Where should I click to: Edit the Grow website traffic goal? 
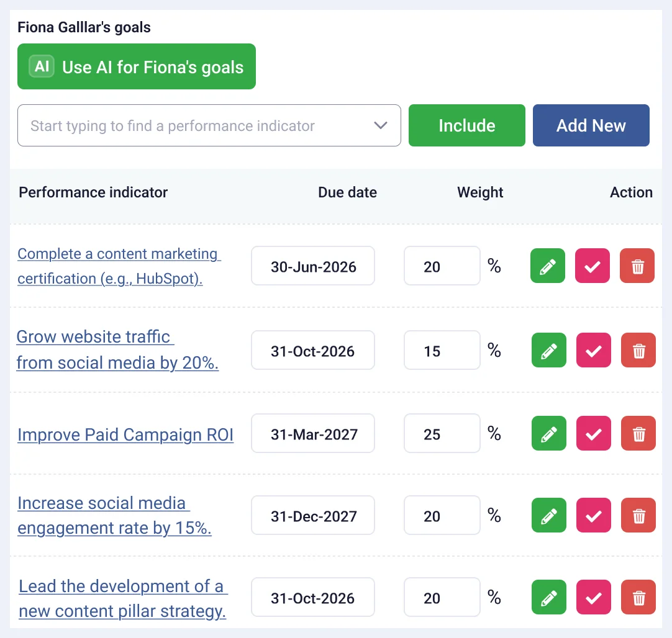pos(548,350)
